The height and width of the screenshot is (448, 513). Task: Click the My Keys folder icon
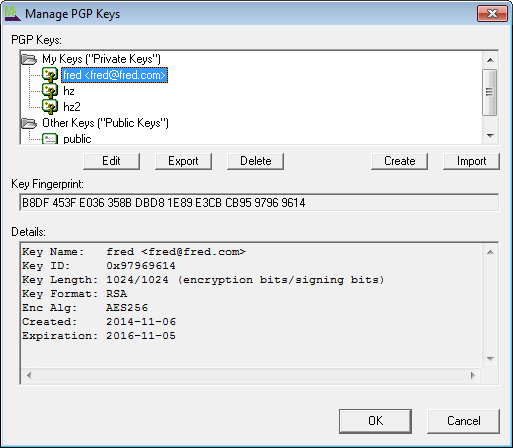tap(29, 59)
